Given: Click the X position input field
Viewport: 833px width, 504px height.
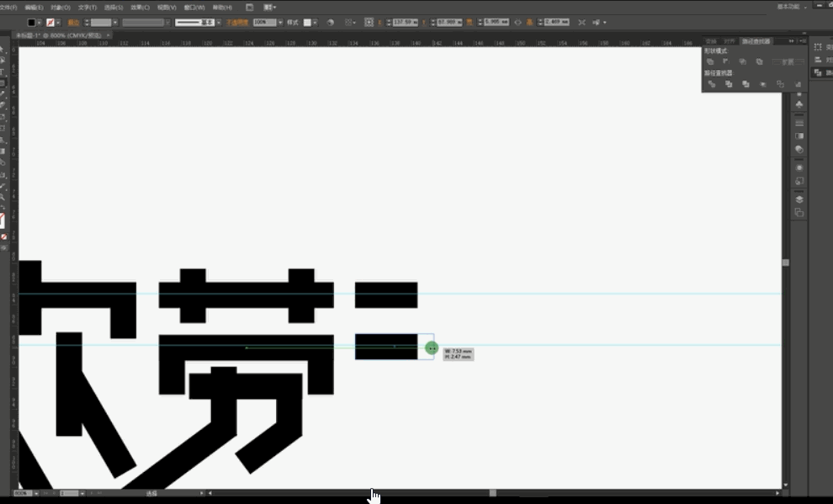Looking at the screenshot, I should point(405,23).
